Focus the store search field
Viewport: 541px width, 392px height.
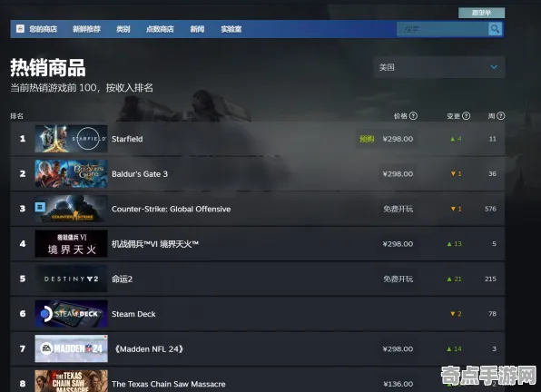pos(442,29)
